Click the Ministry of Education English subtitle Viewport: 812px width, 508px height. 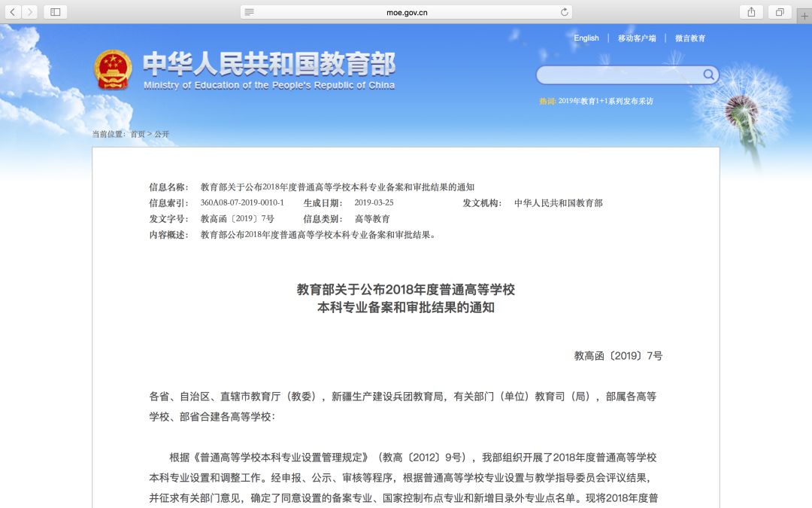coord(269,85)
